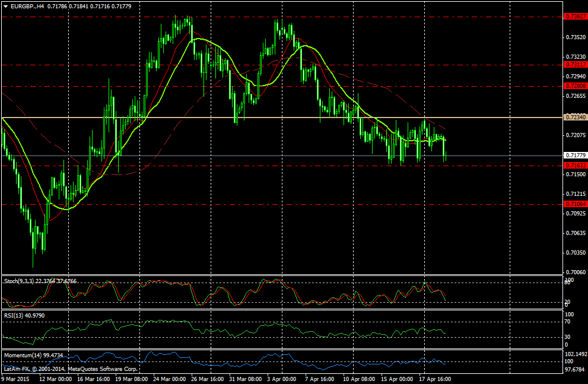
Task: Open the EURGBP chart dropdown triangle
Action: 6,6
